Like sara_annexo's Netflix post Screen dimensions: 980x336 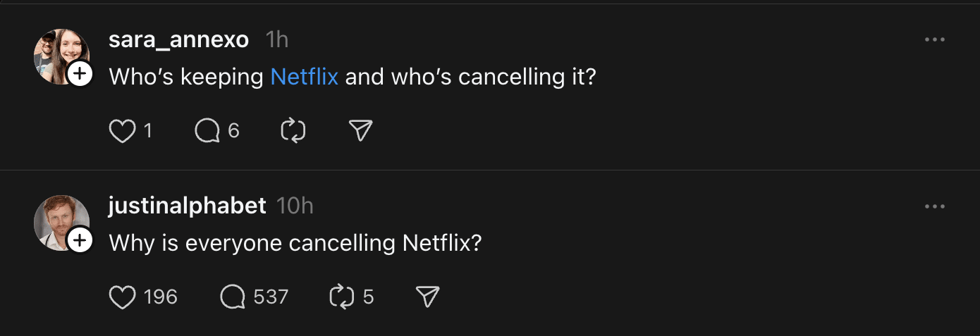(123, 131)
